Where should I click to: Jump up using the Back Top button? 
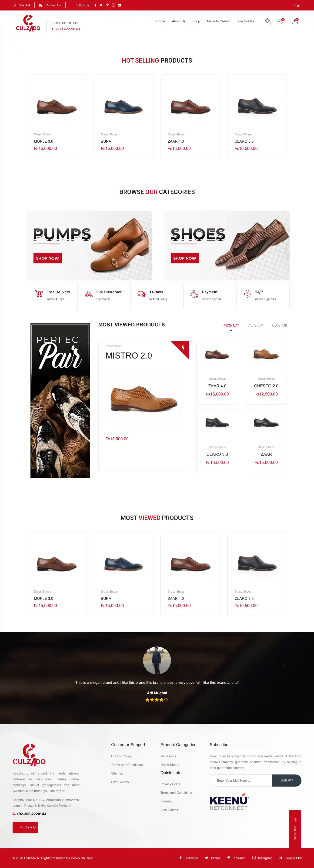295,829
